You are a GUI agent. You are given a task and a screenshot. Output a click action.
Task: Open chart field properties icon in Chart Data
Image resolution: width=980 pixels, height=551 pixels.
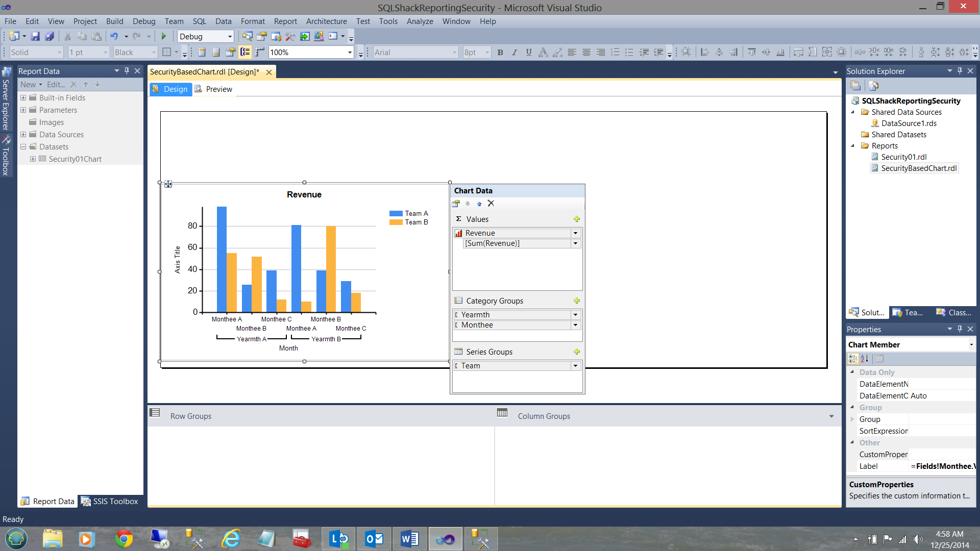click(x=456, y=204)
